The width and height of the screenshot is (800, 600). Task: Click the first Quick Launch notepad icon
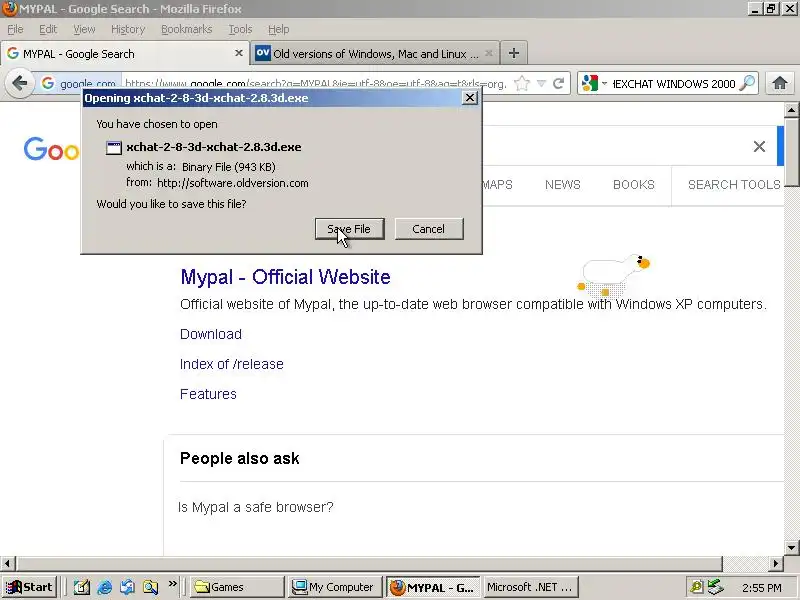click(81, 587)
